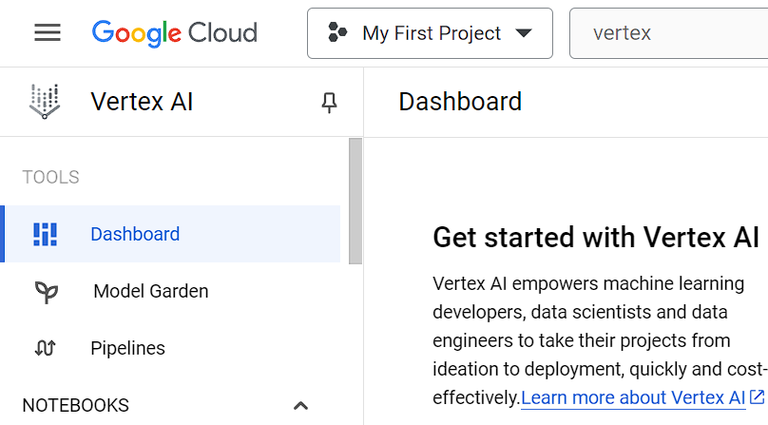Click the project dropdown arrow
Viewport: 768px width, 425px height.
tap(523, 34)
